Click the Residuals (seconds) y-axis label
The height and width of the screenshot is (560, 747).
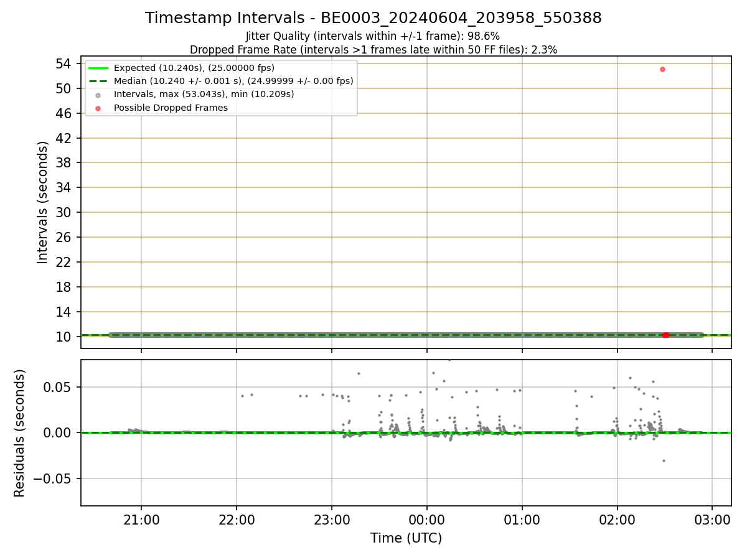(x=20, y=433)
